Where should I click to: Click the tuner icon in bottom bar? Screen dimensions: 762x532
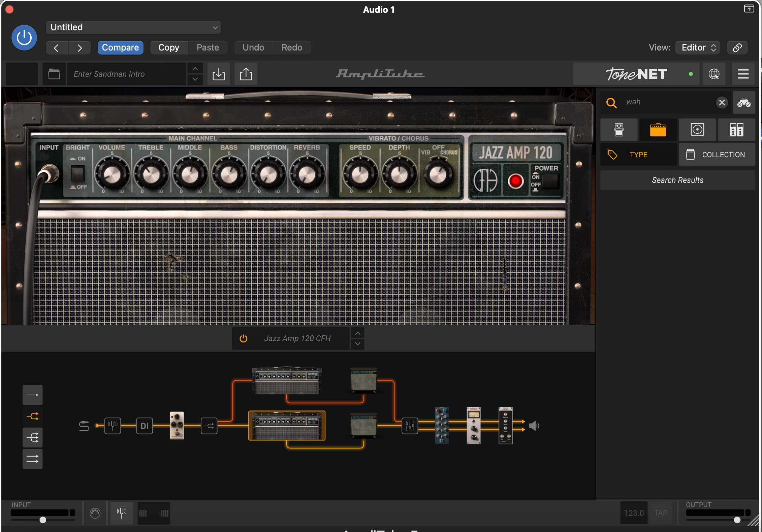[122, 513]
